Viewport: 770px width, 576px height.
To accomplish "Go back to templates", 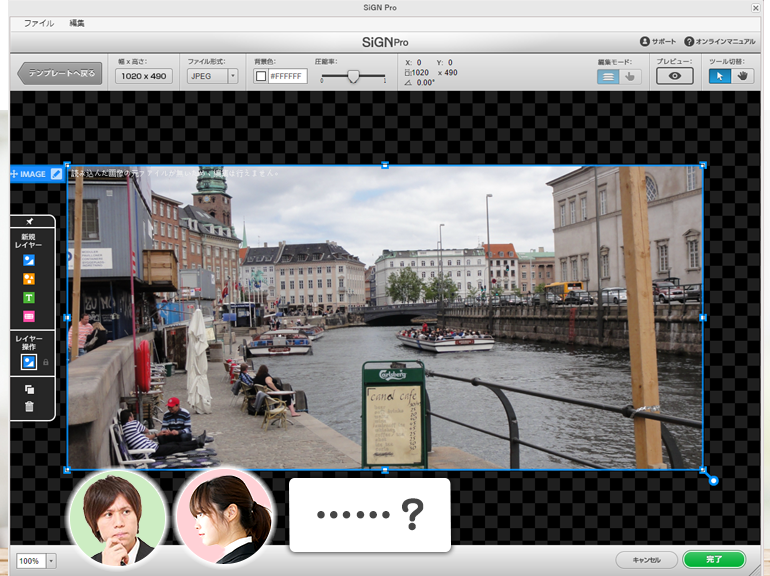I will tap(60, 73).
